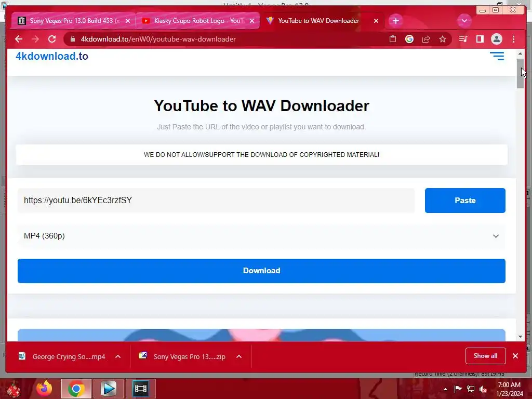
Task: Open the site hamburger menu
Action: point(497,56)
